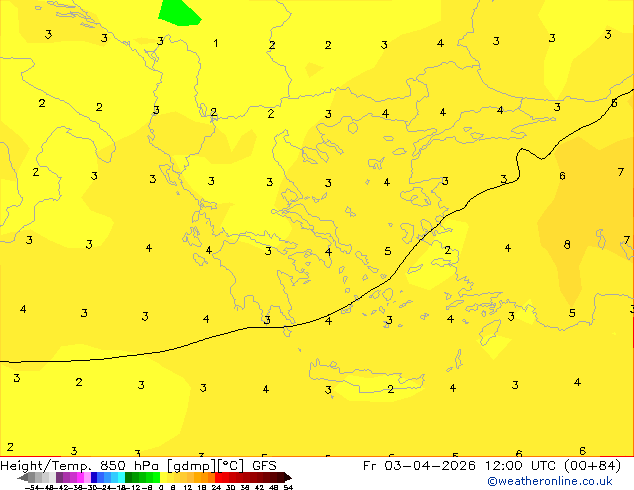The width and height of the screenshot is (634, 490).
Task: Click the temperature value 1 on map
Action: point(216,43)
